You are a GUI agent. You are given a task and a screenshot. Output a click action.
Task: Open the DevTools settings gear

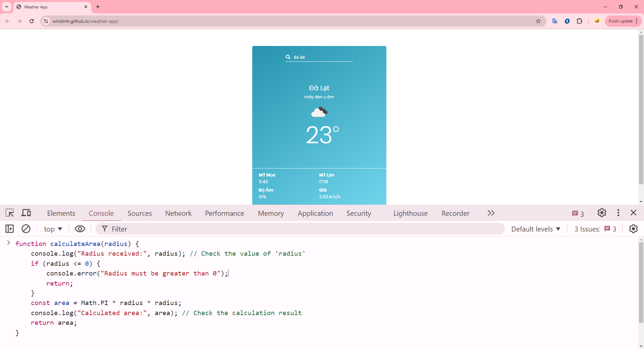[x=602, y=213]
